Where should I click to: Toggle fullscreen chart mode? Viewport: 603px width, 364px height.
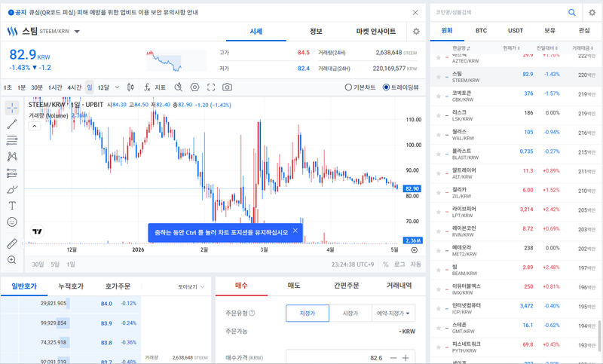(x=211, y=87)
